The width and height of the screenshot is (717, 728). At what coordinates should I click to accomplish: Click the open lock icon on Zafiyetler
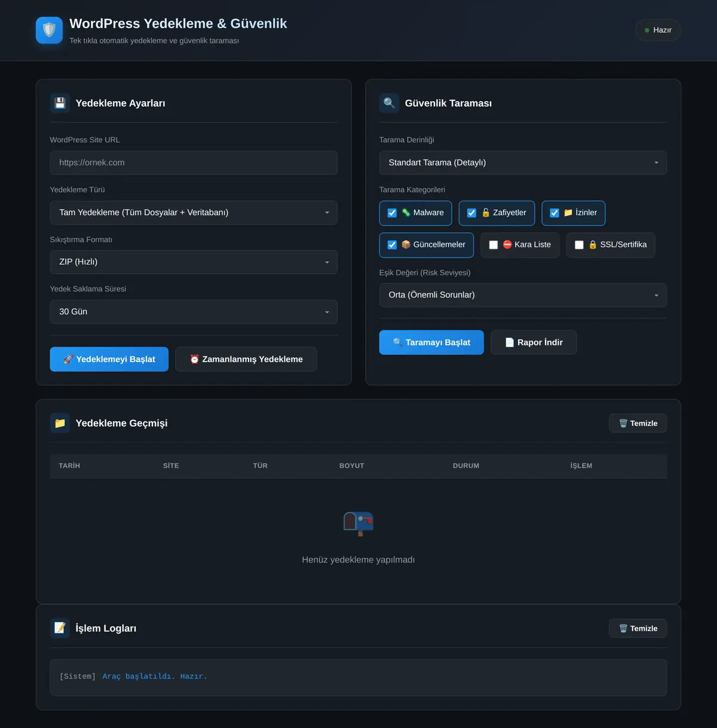[486, 213]
